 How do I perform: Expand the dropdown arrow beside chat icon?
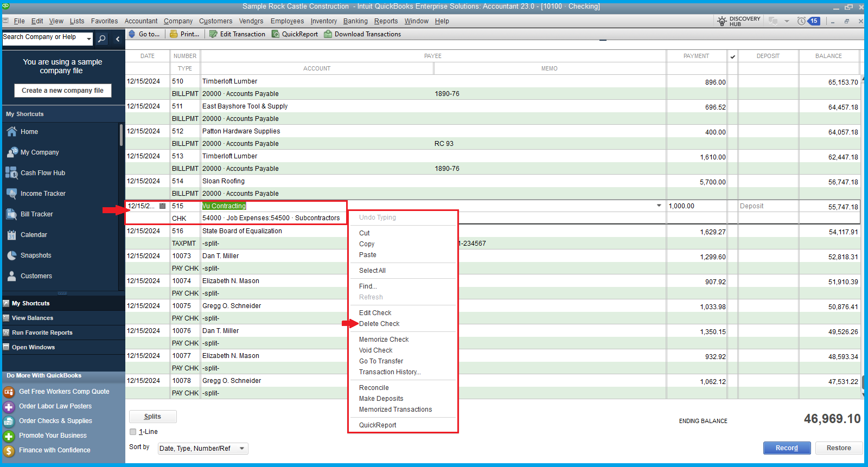[787, 21]
